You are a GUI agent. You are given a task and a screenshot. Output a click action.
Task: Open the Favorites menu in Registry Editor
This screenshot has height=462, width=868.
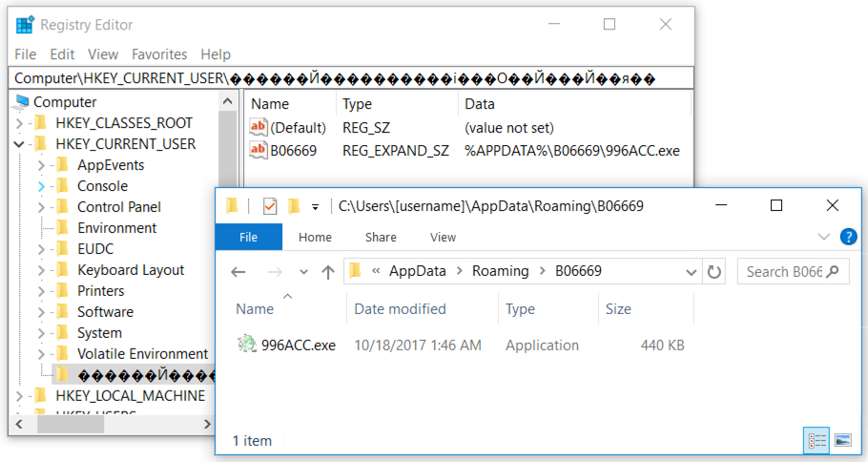[x=159, y=54]
